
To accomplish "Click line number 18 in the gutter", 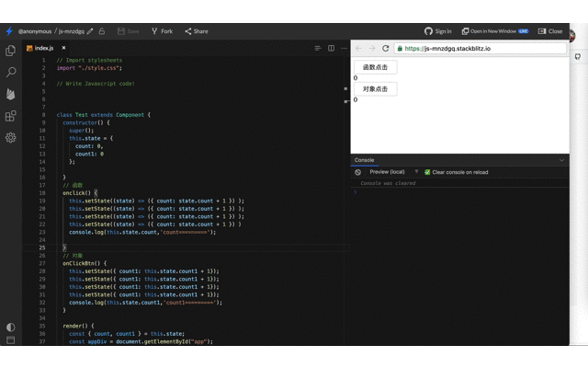I will pyautogui.click(x=42, y=193).
